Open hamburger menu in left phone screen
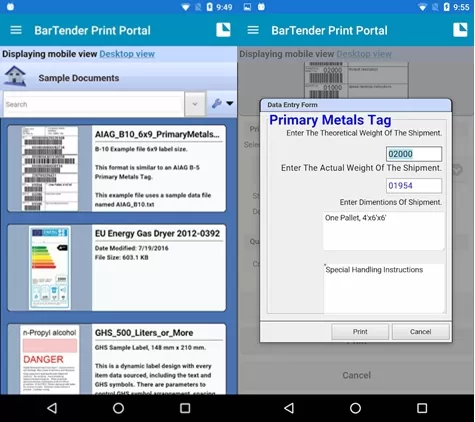 [x=16, y=30]
